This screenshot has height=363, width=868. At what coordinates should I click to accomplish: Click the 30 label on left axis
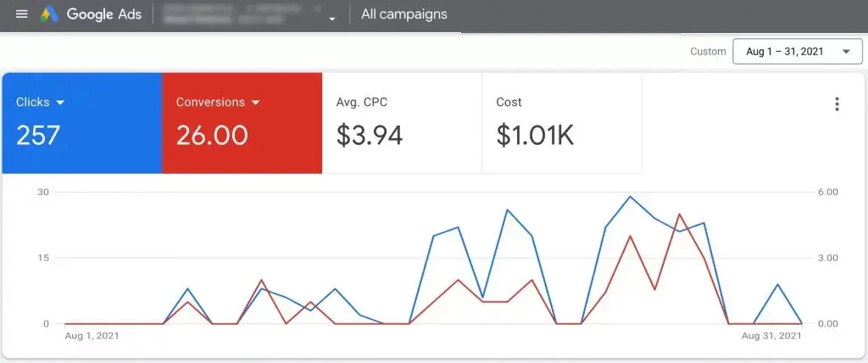click(x=44, y=192)
